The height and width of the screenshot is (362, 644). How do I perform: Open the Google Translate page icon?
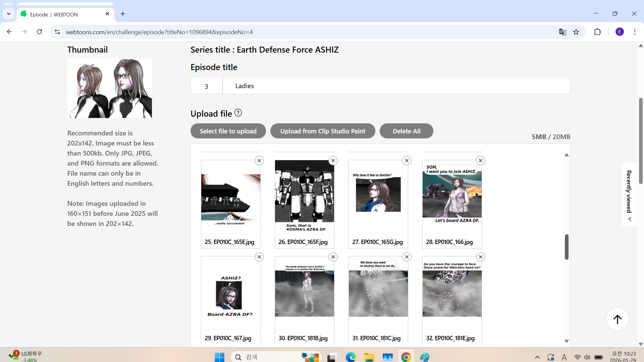(x=562, y=32)
